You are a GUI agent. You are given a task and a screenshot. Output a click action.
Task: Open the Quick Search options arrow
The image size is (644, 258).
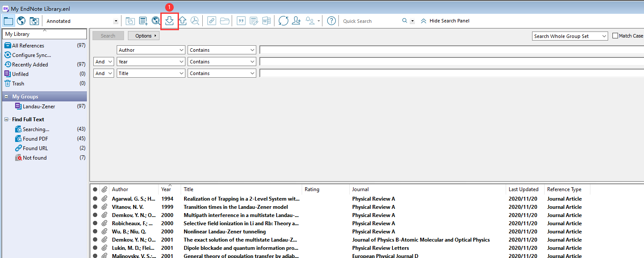click(412, 21)
